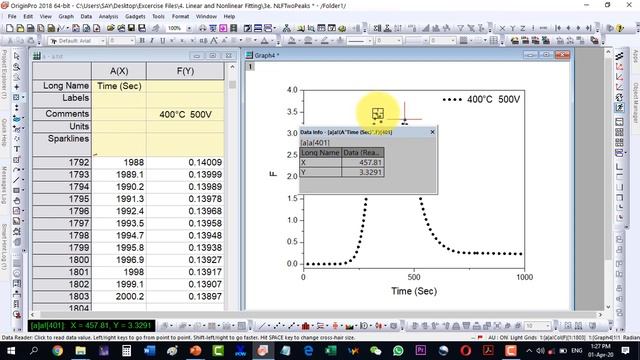This screenshot has width=640, height=360.
Task: Click the New Project icon in toolbar
Action: (x=9, y=28)
